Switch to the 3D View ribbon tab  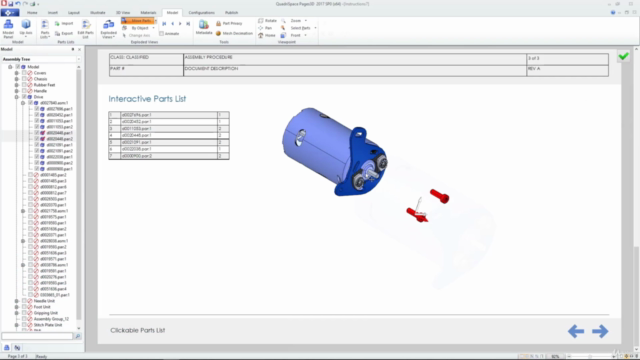123,13
